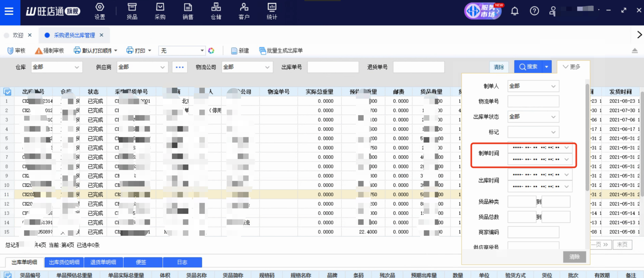Toggle the select-all checkbox in table header
This screenshot has height=278, width=644.
tap(8, 92)
